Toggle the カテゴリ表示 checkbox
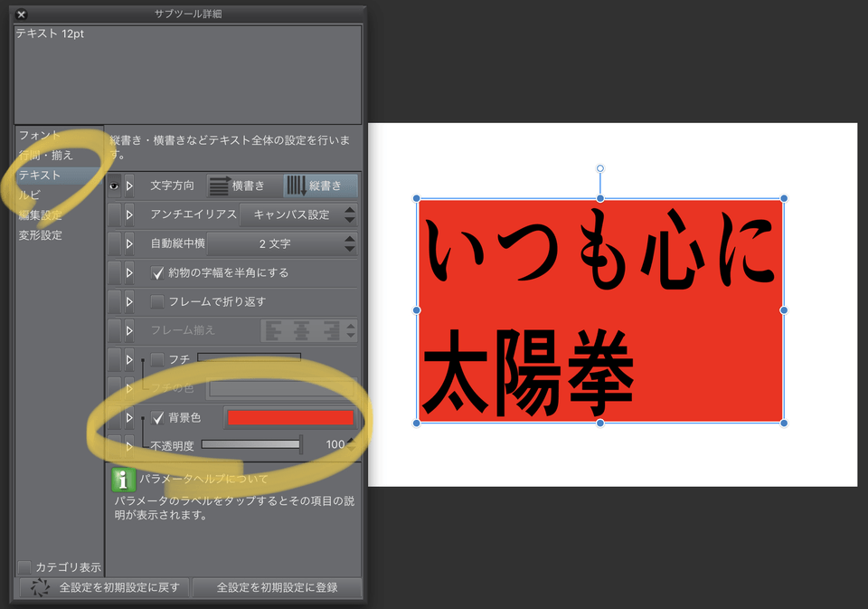 point(24,566)
